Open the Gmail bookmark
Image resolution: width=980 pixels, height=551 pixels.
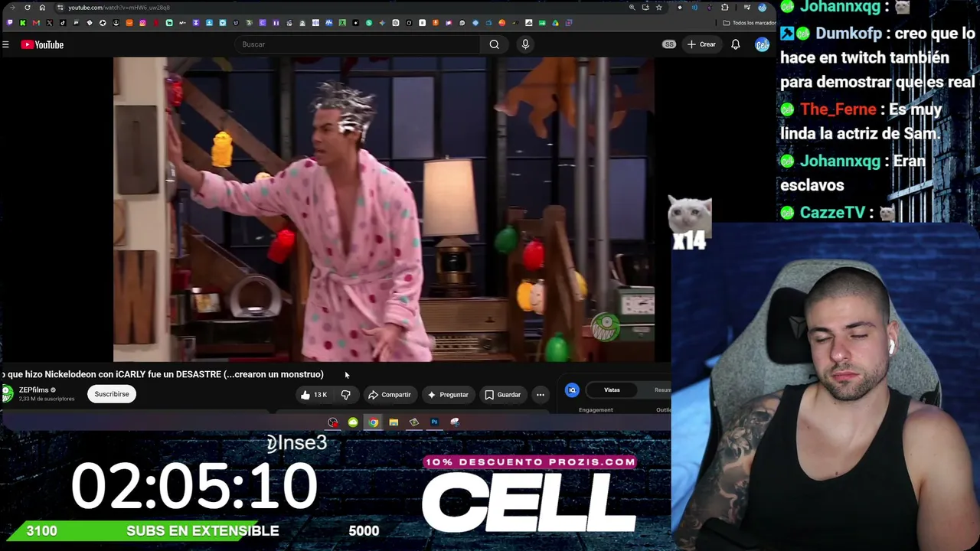pos(36,23)
